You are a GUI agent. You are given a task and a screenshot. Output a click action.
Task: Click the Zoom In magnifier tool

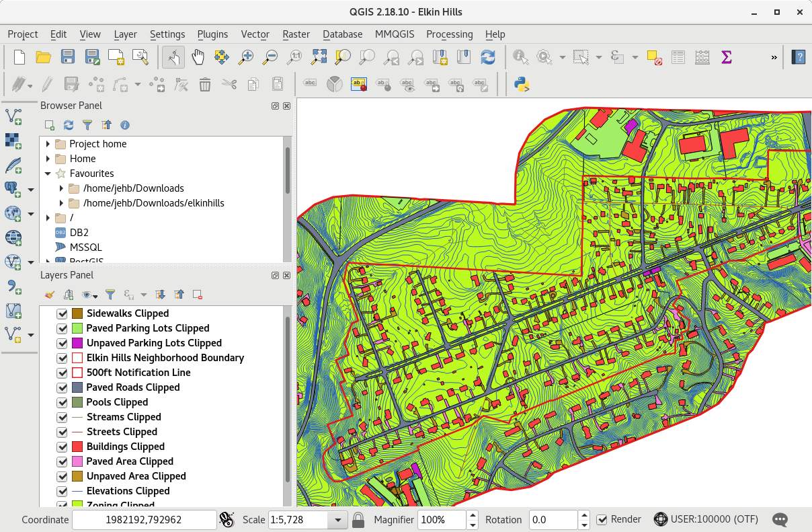(x=246, y=57)
